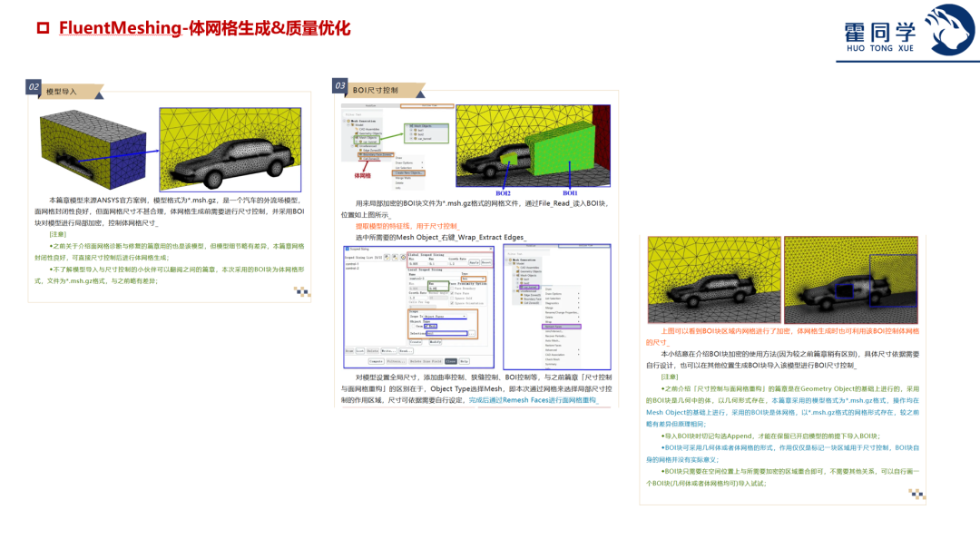The image size is (980, 549).
Task: Click the Growth Rate field in Global Scoped Sizing
Action: tap(457, 264)
